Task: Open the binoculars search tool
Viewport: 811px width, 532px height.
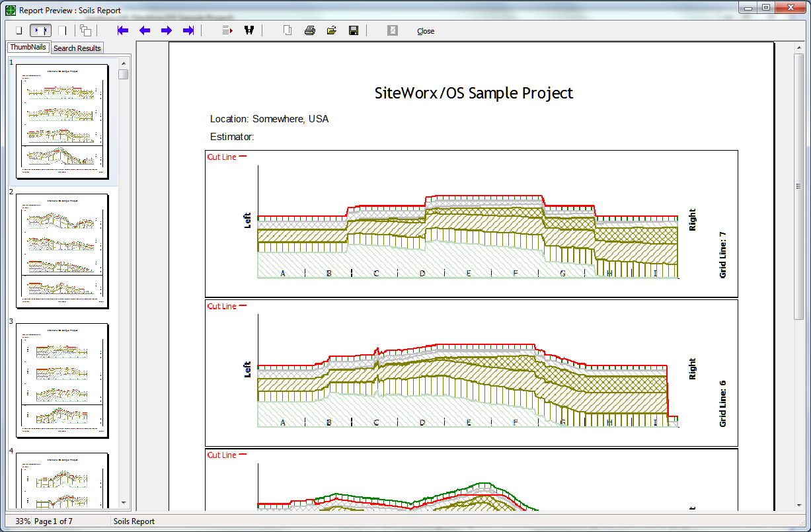Action: coord(249,30)
